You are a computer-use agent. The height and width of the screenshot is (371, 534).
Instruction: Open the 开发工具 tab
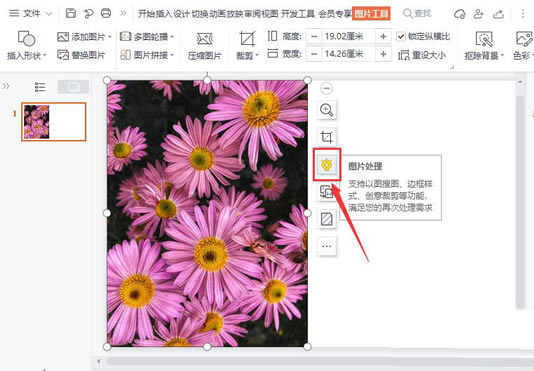click(298, 14)
